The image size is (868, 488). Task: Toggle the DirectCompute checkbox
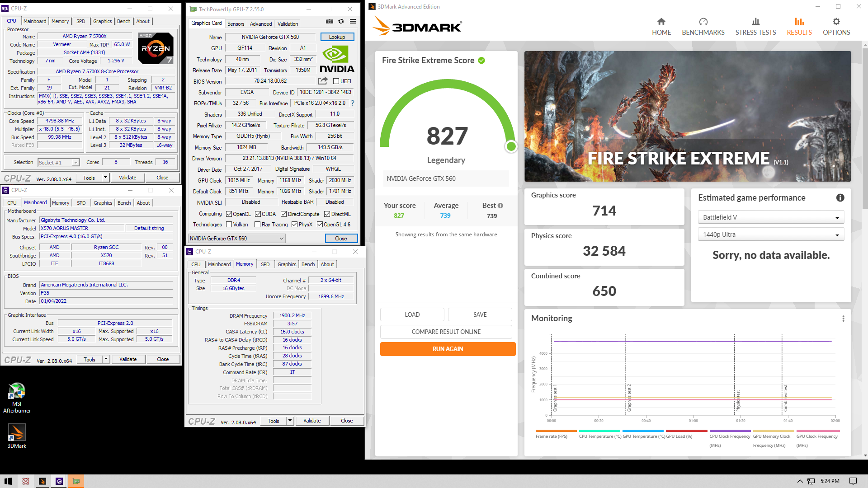click(x=283, y=214)
